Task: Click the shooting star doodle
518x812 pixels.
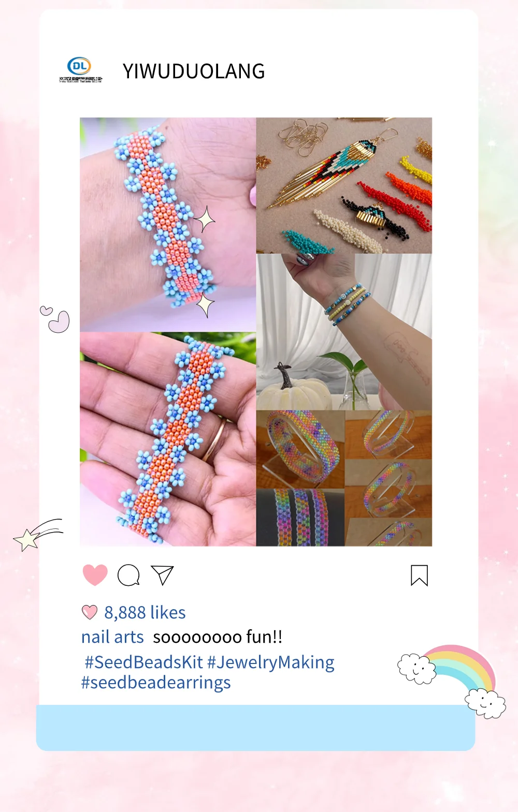Action: click(x=38, y=535)
